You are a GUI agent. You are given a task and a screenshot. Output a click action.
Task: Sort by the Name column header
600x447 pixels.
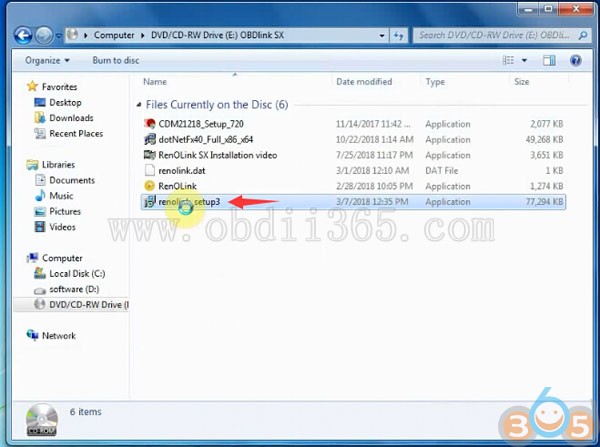click(155, 82)
